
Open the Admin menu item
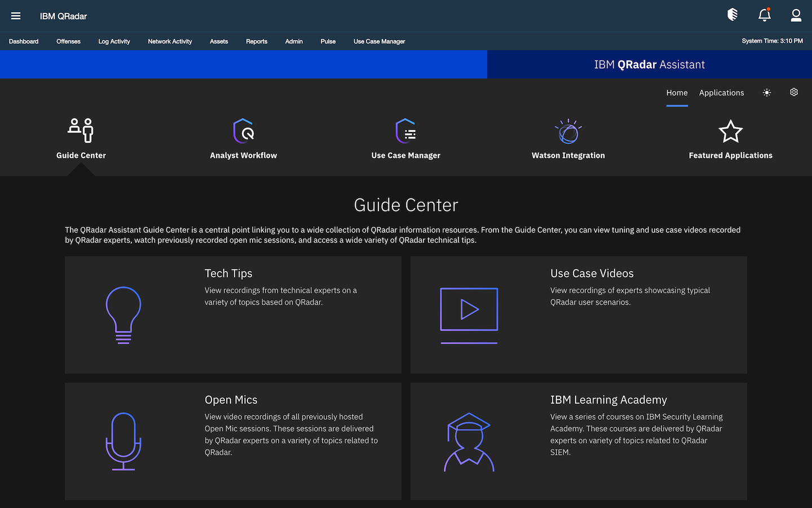coord(294,41)
